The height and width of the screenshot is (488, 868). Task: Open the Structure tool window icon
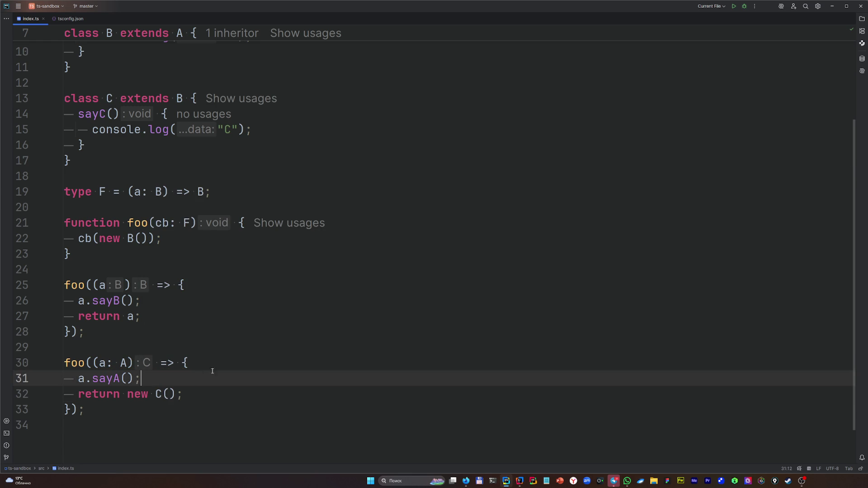click(862, 31)
